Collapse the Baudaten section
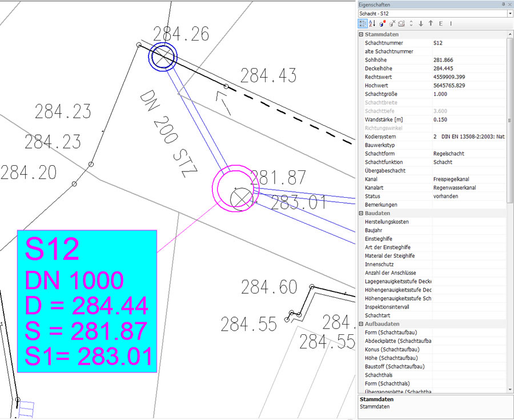Screen dimensions: 514x420 361,213
